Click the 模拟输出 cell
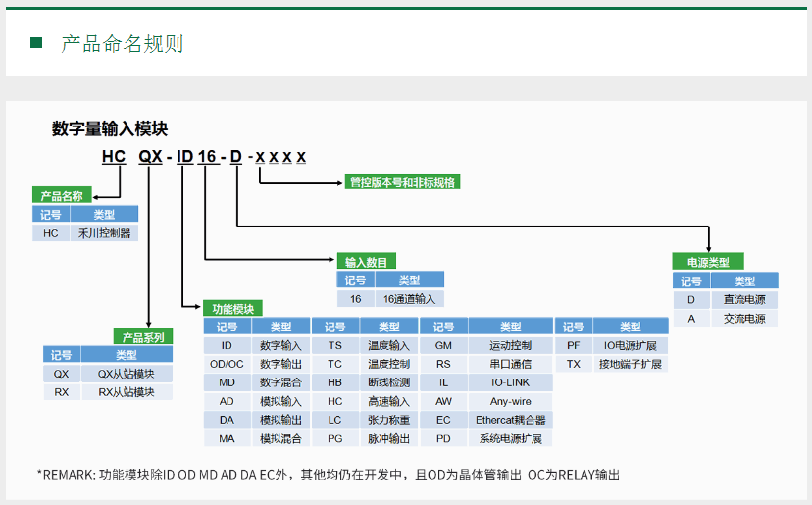 tap(280, 420)
